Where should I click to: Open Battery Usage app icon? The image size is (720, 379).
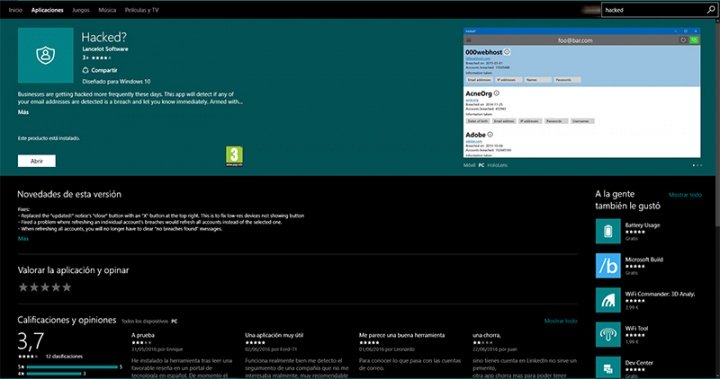[608, 231]
